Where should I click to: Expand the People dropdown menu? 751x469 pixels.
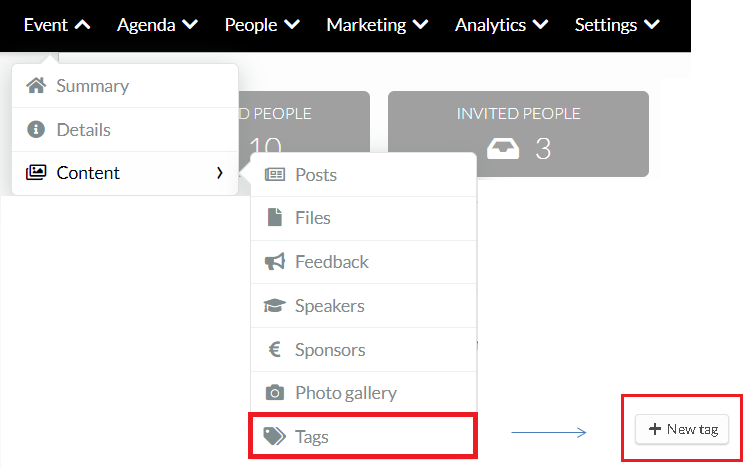click(x=262, y=24)
